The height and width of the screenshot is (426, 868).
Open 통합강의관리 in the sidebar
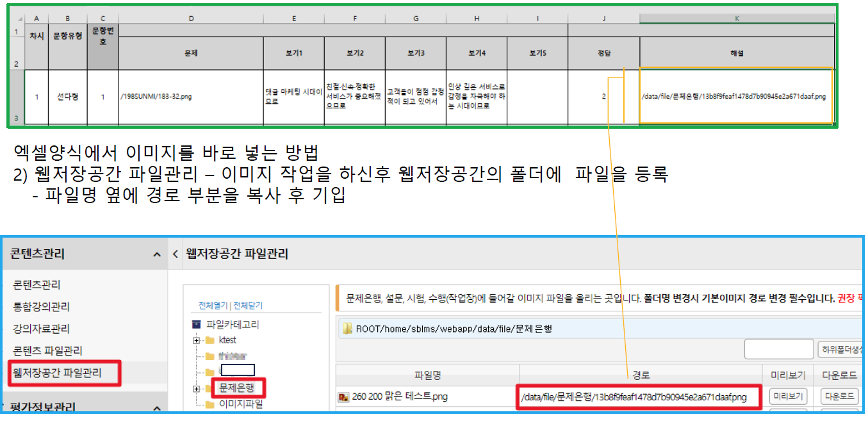(x=41, y=306)
